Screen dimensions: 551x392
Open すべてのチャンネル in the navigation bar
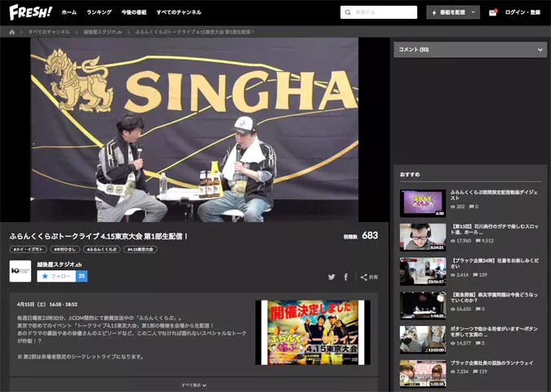(x=179, y=12)
